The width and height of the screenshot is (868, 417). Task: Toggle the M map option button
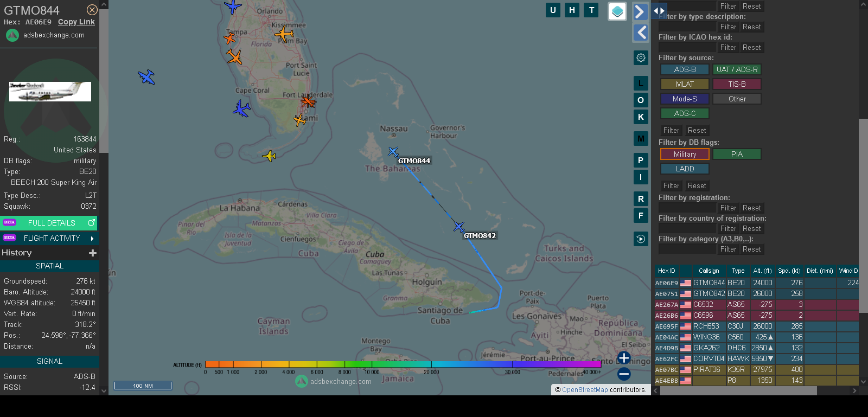(x=641, y=139)
